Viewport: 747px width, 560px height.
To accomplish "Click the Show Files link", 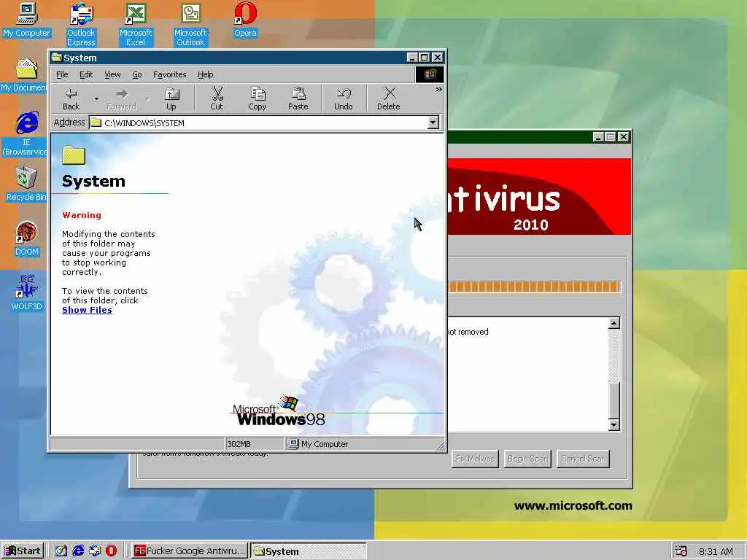I will click(88, 310).
